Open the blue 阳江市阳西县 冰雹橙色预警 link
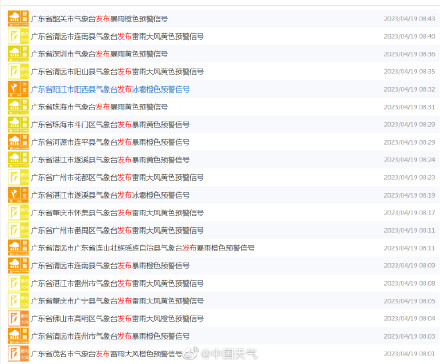Image resolution: width=440 pixels, height=364 pixels. coord(110,89)
